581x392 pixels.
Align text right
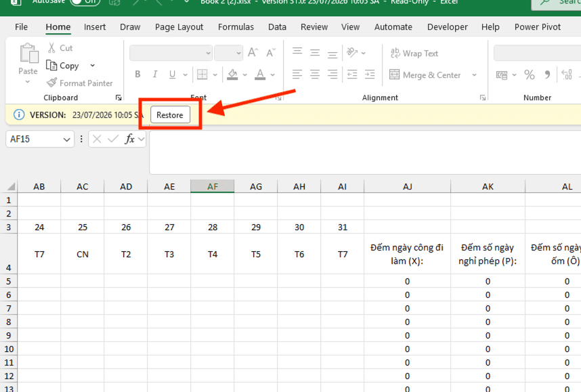point(332,74)
